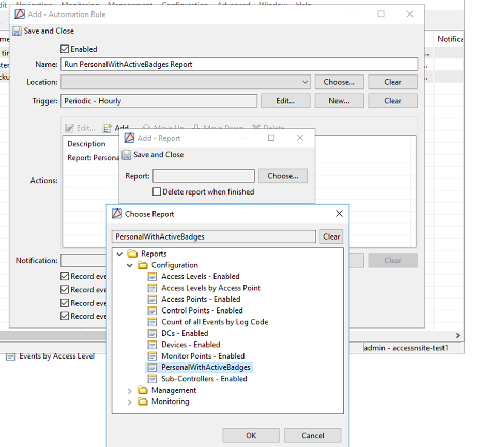Click the Add - Report window app logo icon
This screenshot has width=504, height=447.
(x=129, y=138)
